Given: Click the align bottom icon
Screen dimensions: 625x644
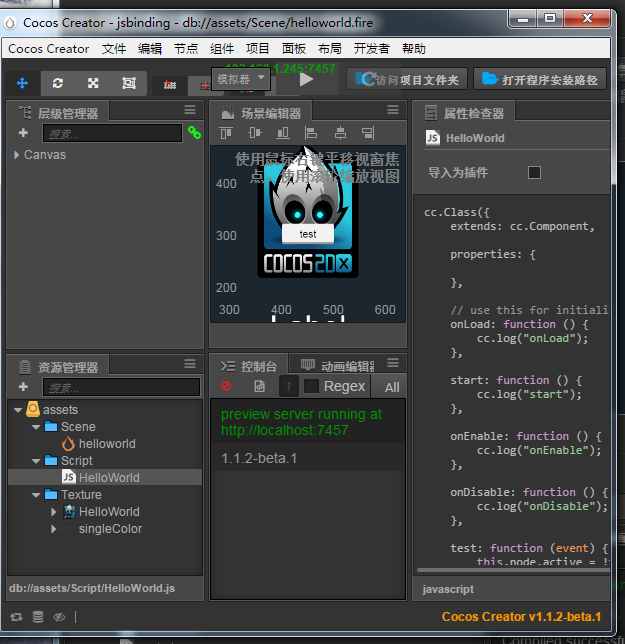Looking at the screenshot, I should tap(283, 133).
